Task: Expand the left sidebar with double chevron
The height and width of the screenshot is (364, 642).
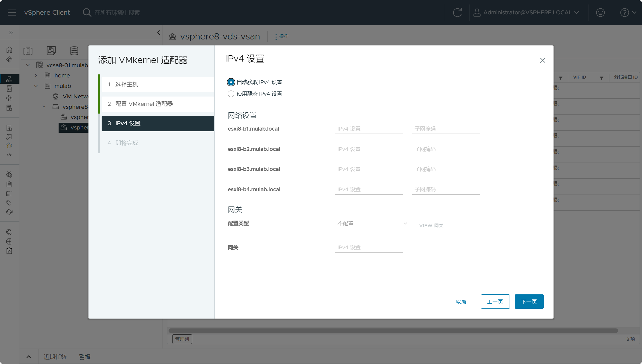Action: [11, 32]
